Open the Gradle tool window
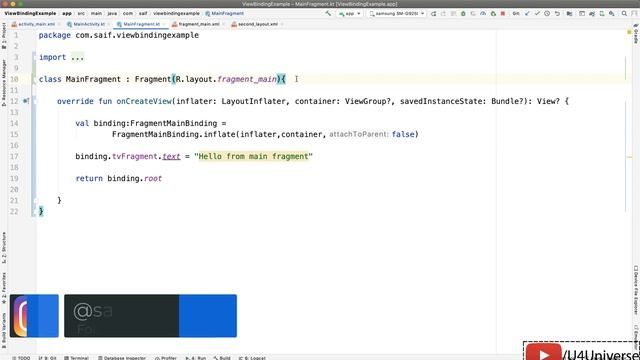Screen dimensions: 640x360 pos(636,34)
